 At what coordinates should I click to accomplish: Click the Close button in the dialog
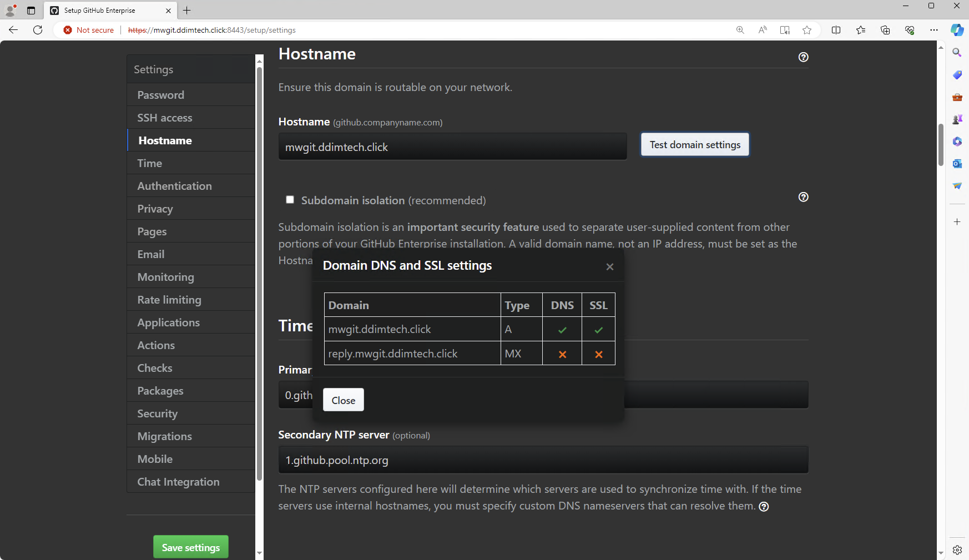pos(344,400)
